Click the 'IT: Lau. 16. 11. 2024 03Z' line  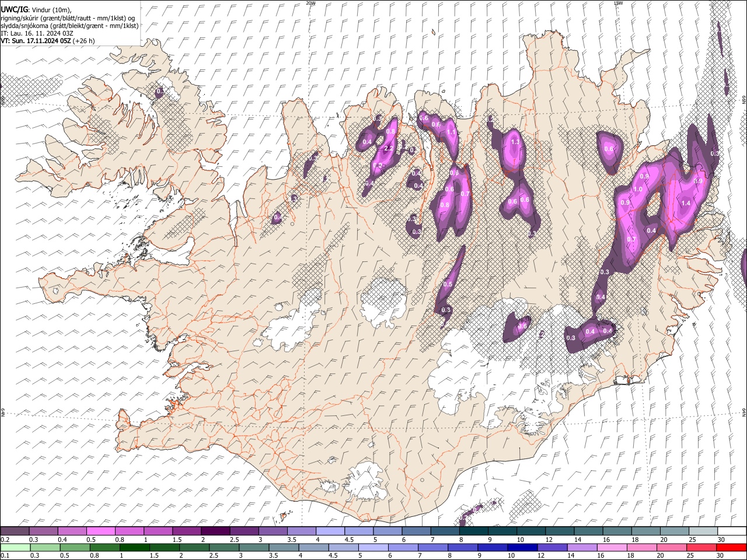pos(37,33)
